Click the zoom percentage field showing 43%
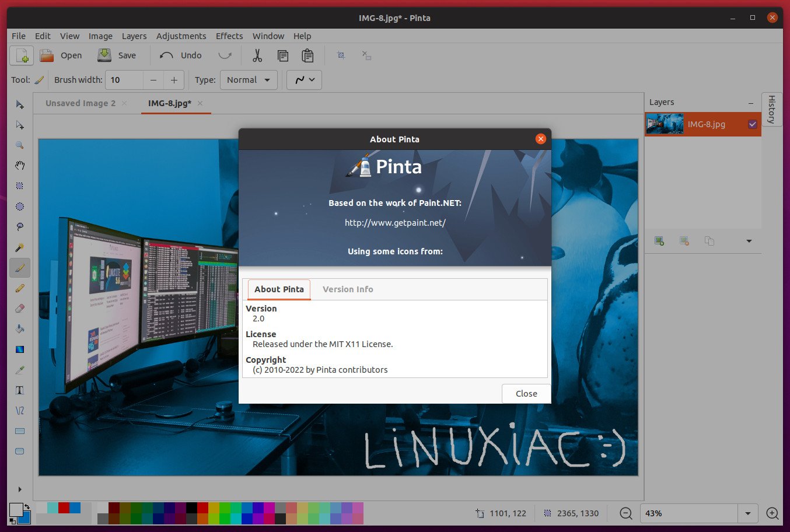 [x=689, y=513]
